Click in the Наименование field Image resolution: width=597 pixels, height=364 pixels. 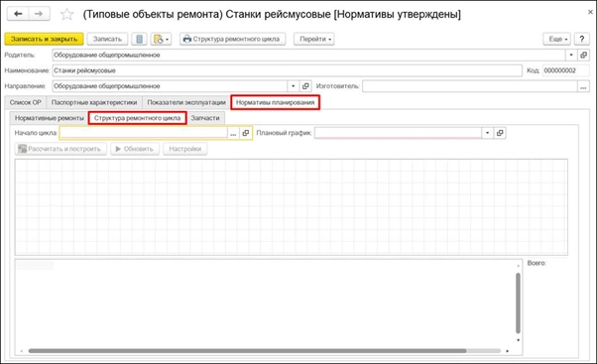[x=287, y=70]
